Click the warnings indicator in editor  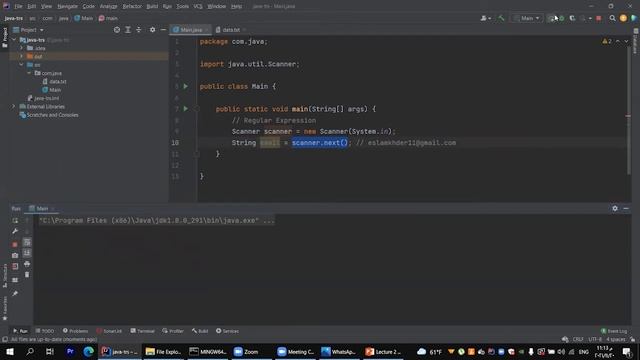pyautogui.click(x=607, y=41)
